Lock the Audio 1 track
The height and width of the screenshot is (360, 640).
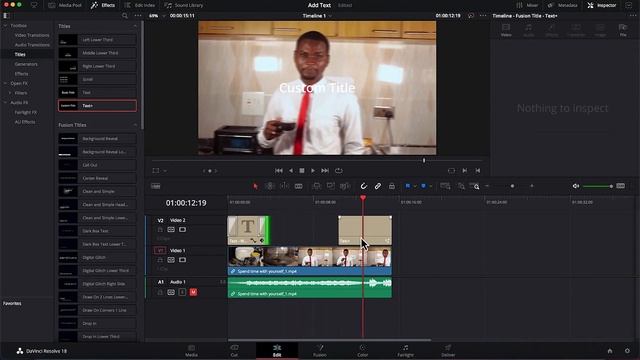coord(160,292)
